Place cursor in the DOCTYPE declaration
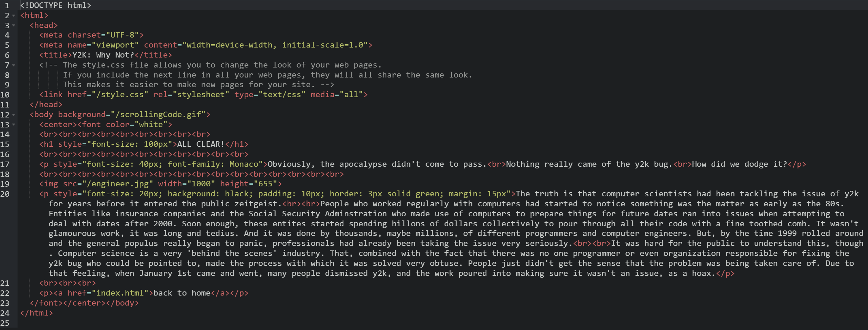The image size is (868, 330). click(x=55, y=6)
